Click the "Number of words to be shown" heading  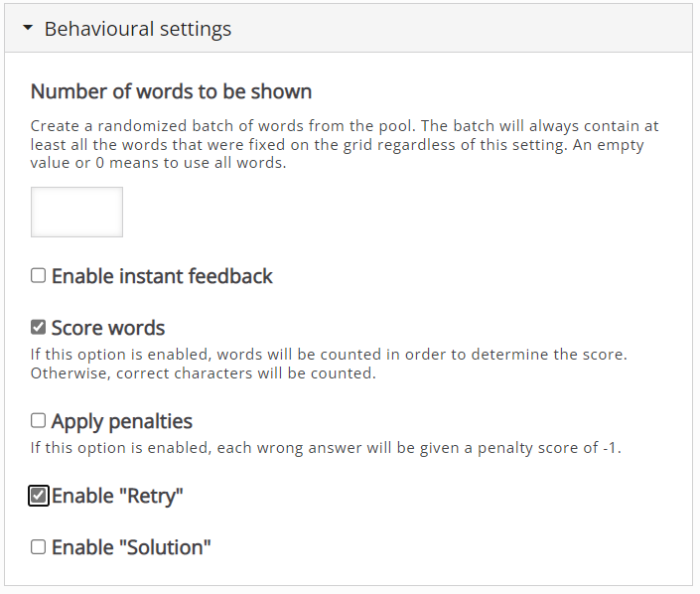click(x=171, y=91)
